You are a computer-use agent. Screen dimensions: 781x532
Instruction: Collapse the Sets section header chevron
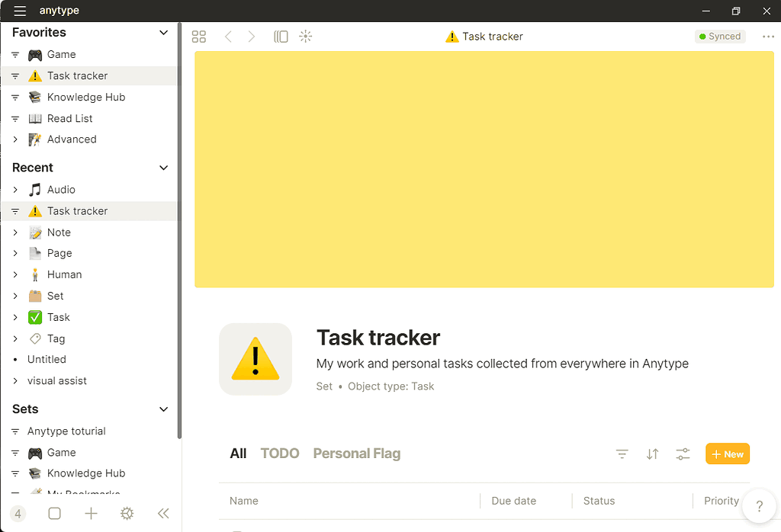tap(162, 409)
